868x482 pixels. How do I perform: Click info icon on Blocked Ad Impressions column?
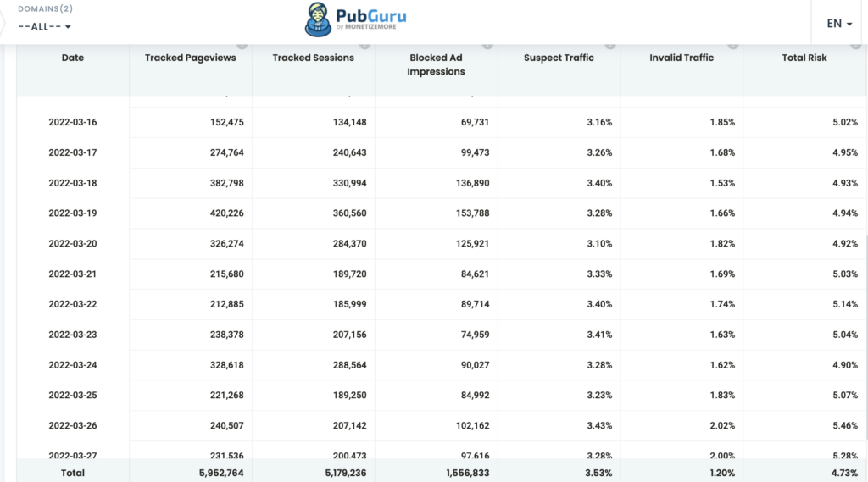[x=488, y=45]
